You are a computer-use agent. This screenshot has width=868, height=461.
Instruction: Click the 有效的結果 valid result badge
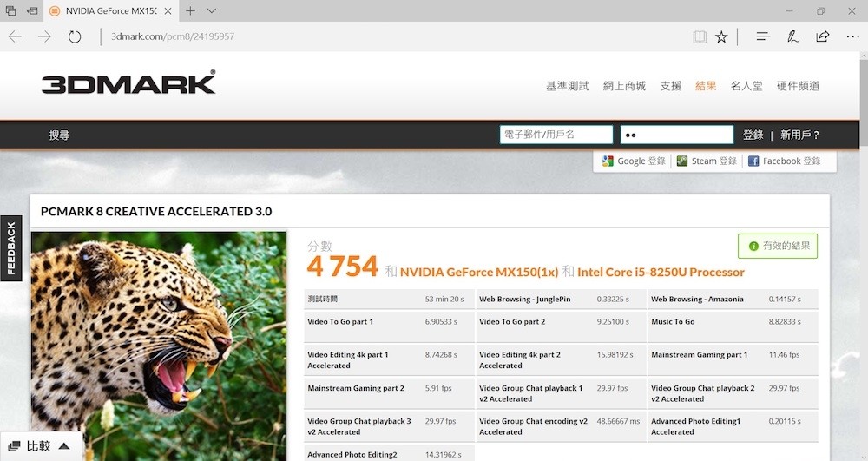(x=778, y=246)
